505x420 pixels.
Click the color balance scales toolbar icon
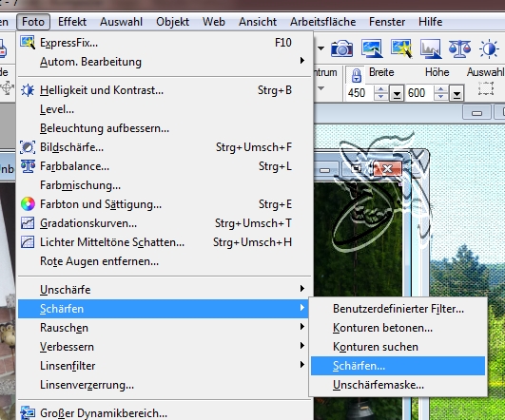[459, 48]
